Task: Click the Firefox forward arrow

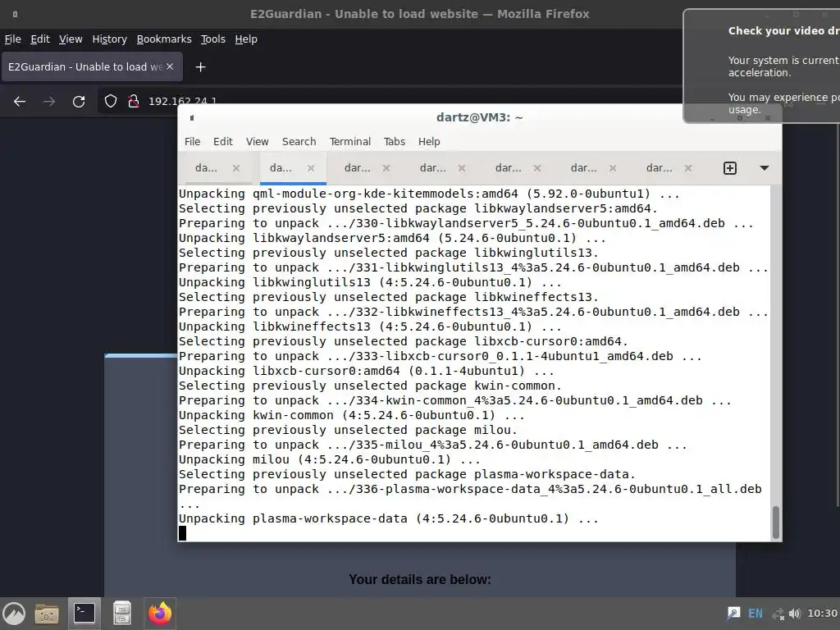Action: click(48, 101)
